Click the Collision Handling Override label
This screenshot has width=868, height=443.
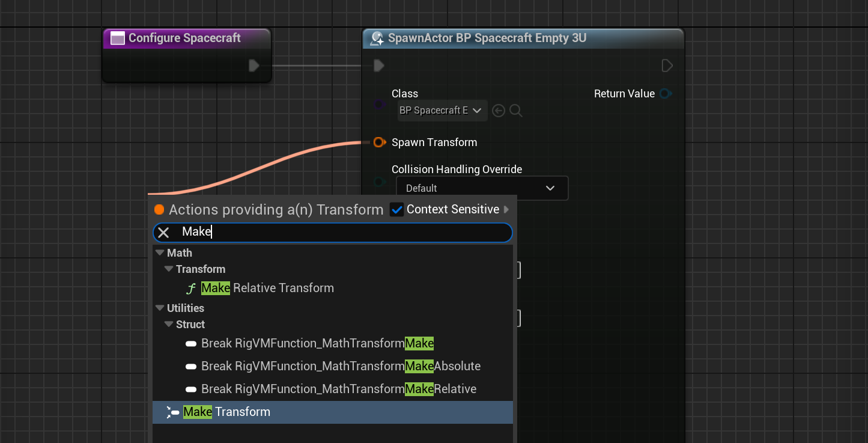(x=457, y=170)
